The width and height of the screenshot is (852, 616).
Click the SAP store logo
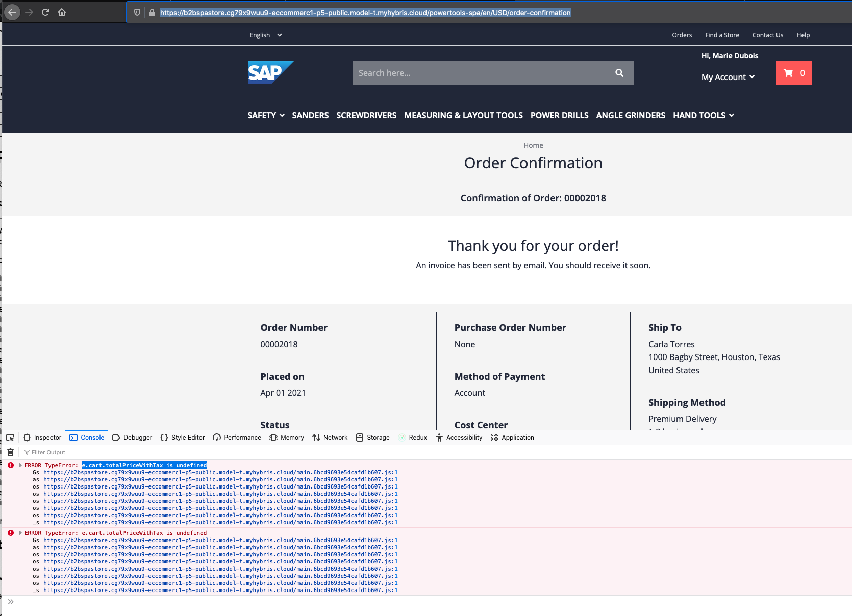[x=270, y=72]
